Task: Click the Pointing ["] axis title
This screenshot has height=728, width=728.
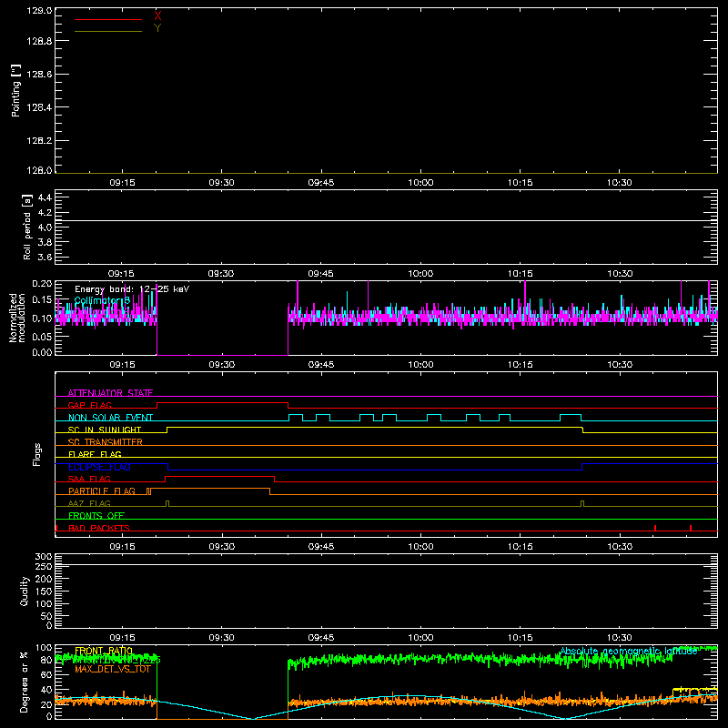Action: click(x=16, y=90)
